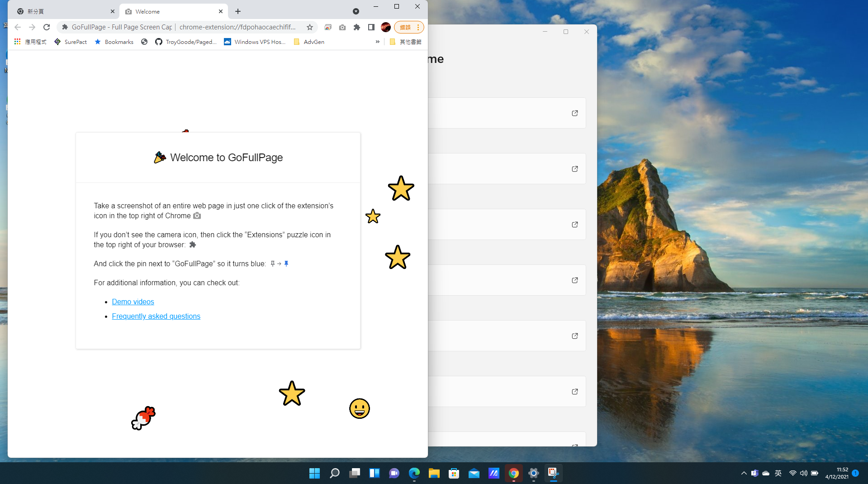The width and height of the screenshot is (868, 484).
Task: Bookmark this page with the star icon
Action: pyautogui.click(x=310, y=27)
